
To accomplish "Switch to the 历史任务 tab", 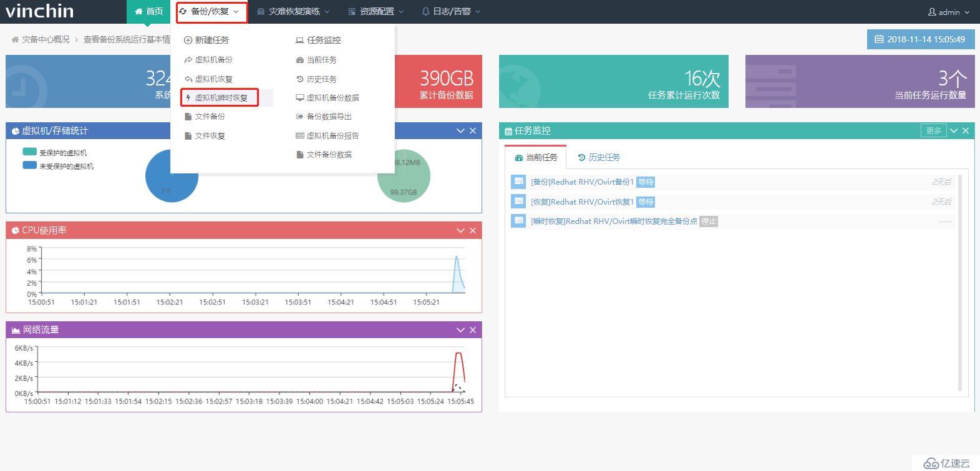I will [x=599, y=157].
